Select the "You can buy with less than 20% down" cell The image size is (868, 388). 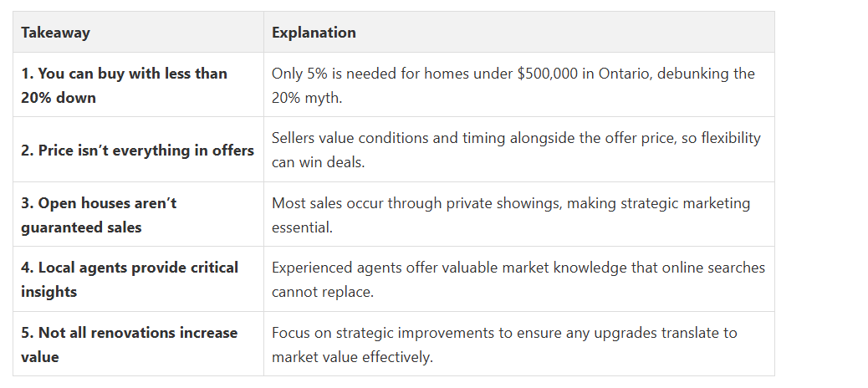point(124,85)
